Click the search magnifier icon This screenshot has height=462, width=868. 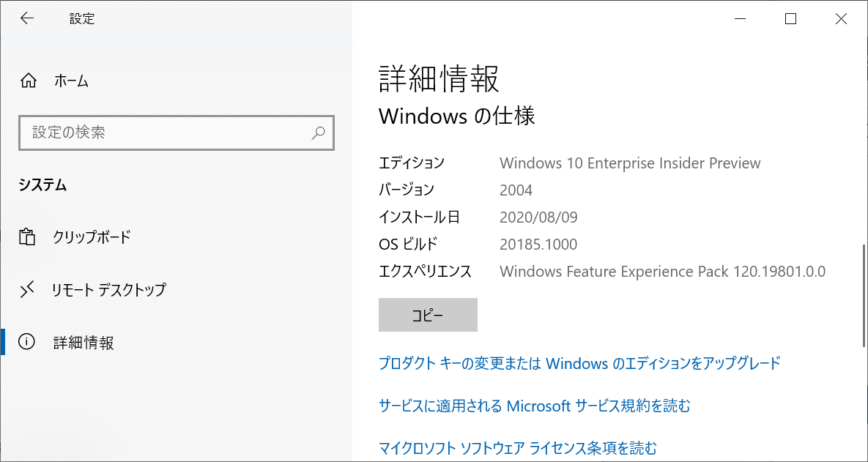319,133
